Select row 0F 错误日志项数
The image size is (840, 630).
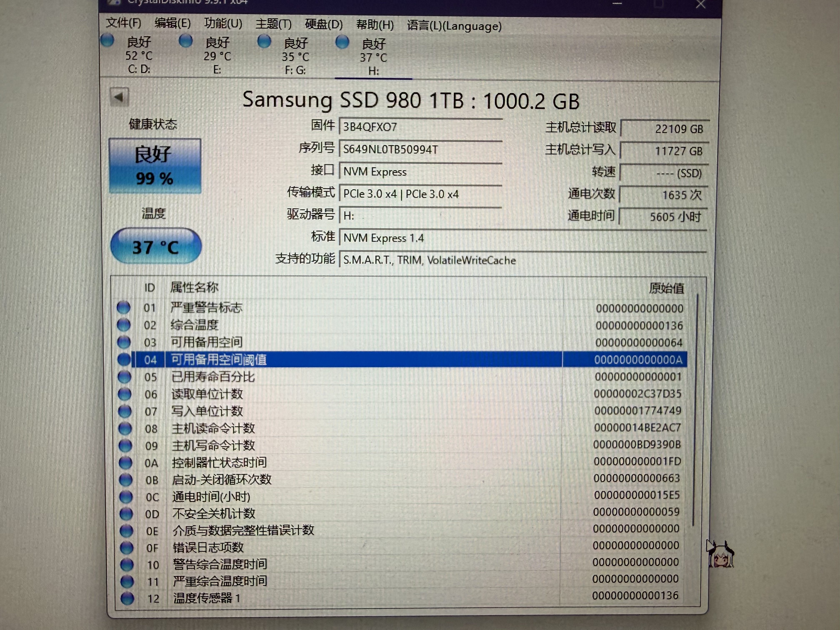pos(401,547)
